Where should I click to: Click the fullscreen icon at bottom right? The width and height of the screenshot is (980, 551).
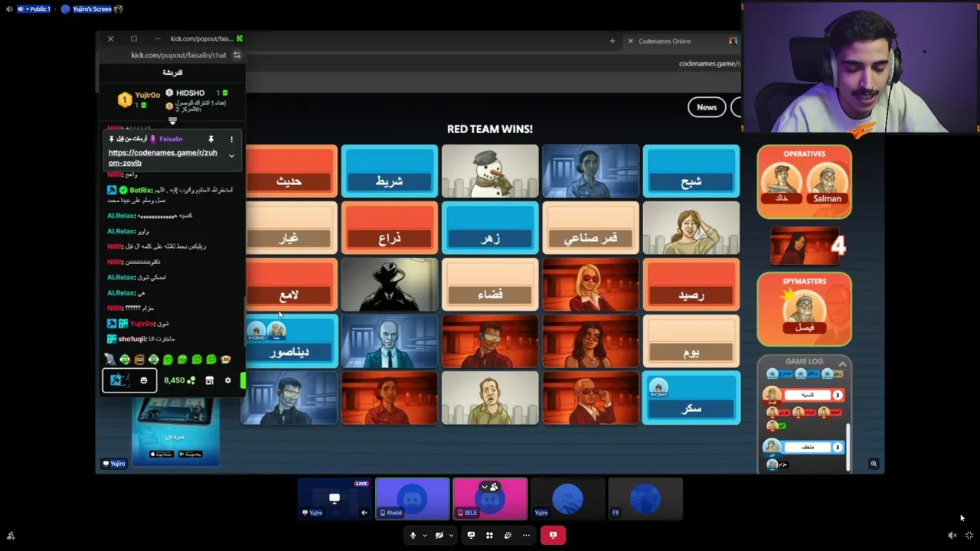[x=969, y=536]
